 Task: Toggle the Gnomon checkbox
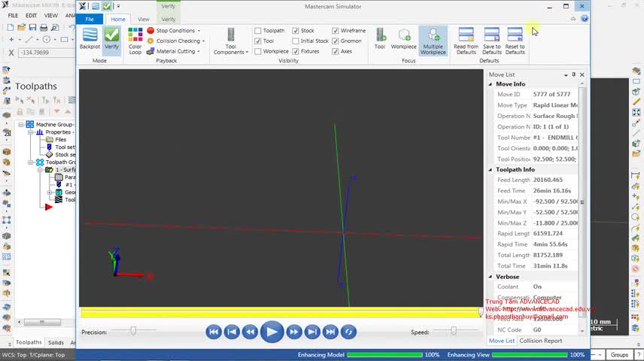335,41
